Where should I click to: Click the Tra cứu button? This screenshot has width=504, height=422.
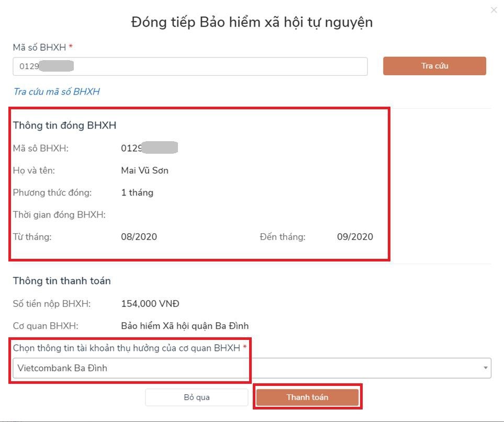tap(434, 66)
